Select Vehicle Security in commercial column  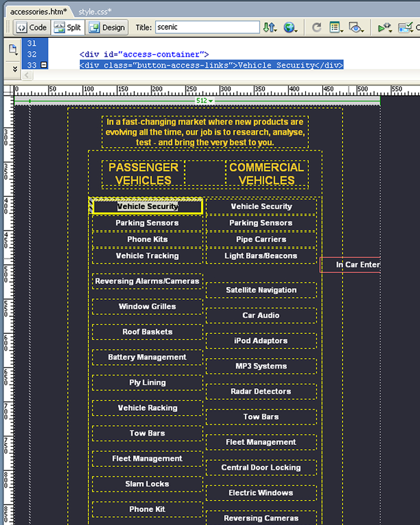(261, 206)
